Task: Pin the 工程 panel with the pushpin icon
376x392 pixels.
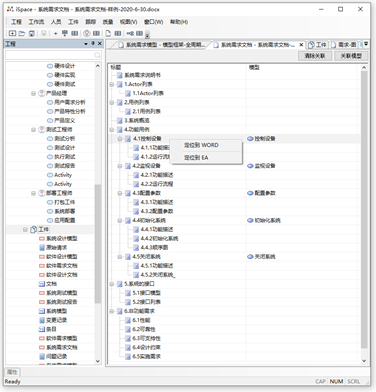Action: pyautogui.click(x=93, y=44)
